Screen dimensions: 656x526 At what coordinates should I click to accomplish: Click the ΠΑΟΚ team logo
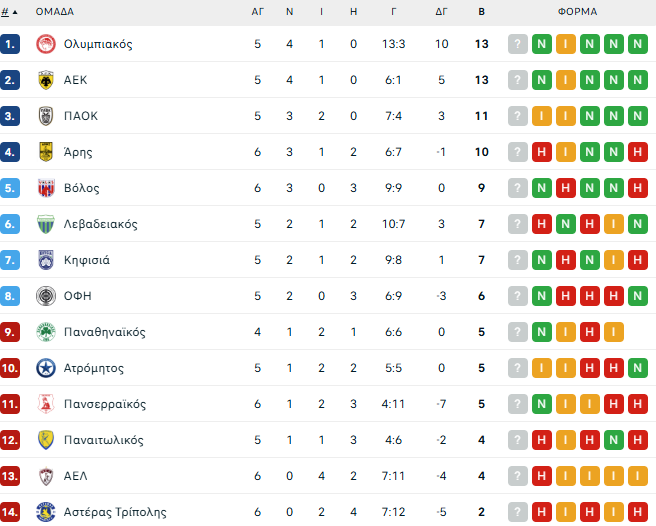tap(45, 116)
